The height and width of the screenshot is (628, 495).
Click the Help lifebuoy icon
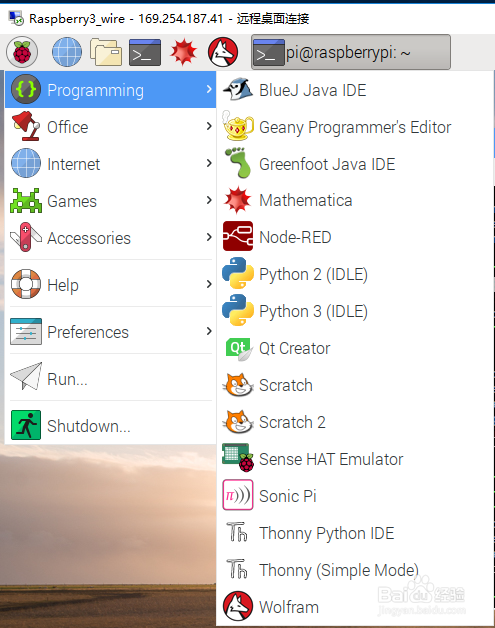point(26,284)
